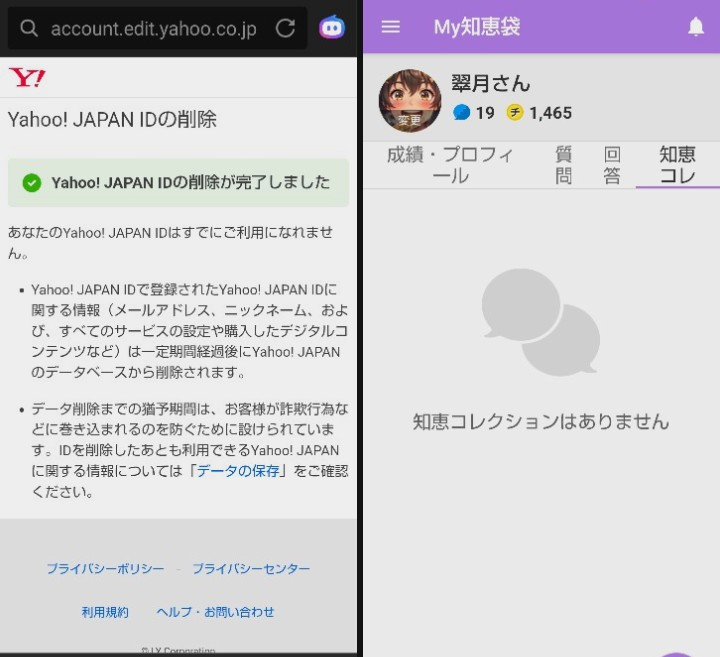Open the プライバシーセンター link
Viewport: 720px width, 657px height.
tap(251, 569)
